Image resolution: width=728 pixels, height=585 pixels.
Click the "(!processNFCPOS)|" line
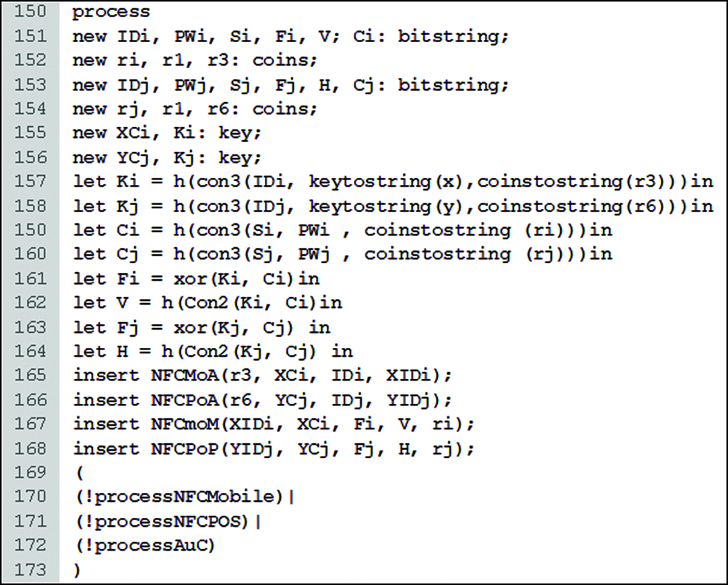pyautogui.click(x=169, y=521)
